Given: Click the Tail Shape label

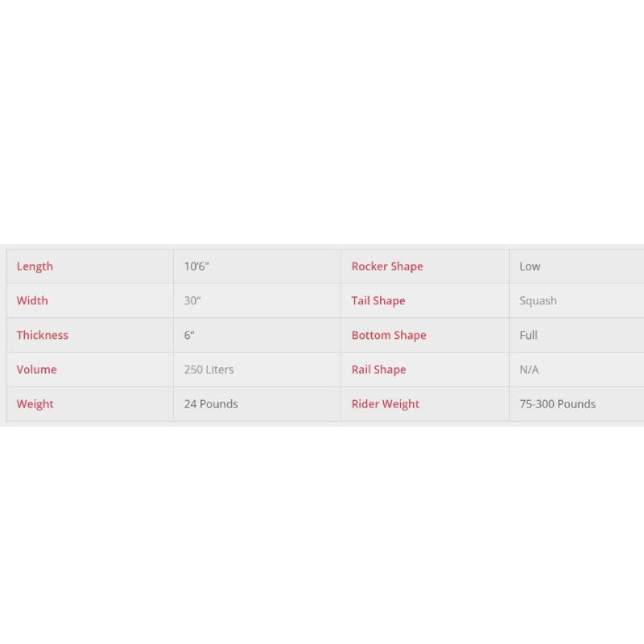Looking at the screenshot, I should pyautogui.click(x=378, y=300).
